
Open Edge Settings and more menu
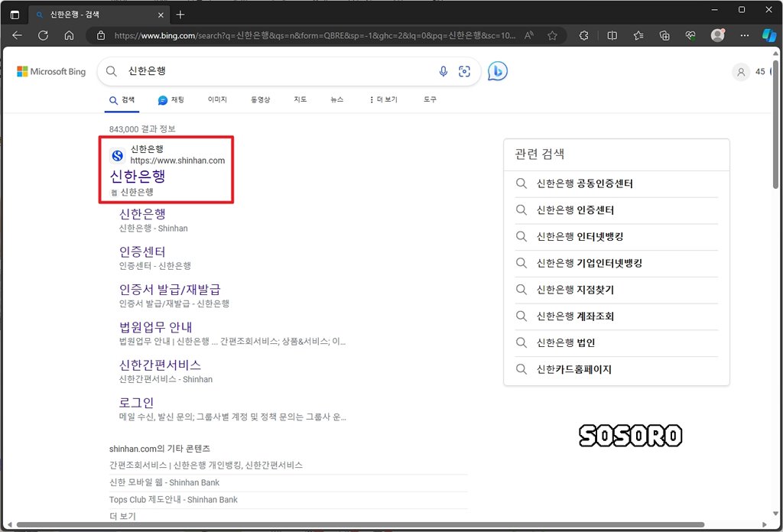coord(744,35)
